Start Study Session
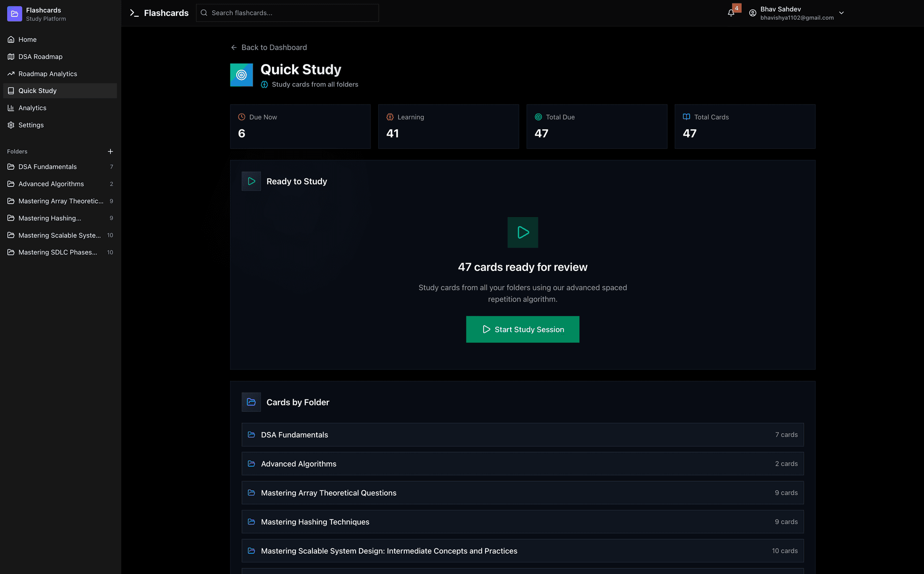The height and width of the screenshot is (574, 924). (x=523, y=330)
